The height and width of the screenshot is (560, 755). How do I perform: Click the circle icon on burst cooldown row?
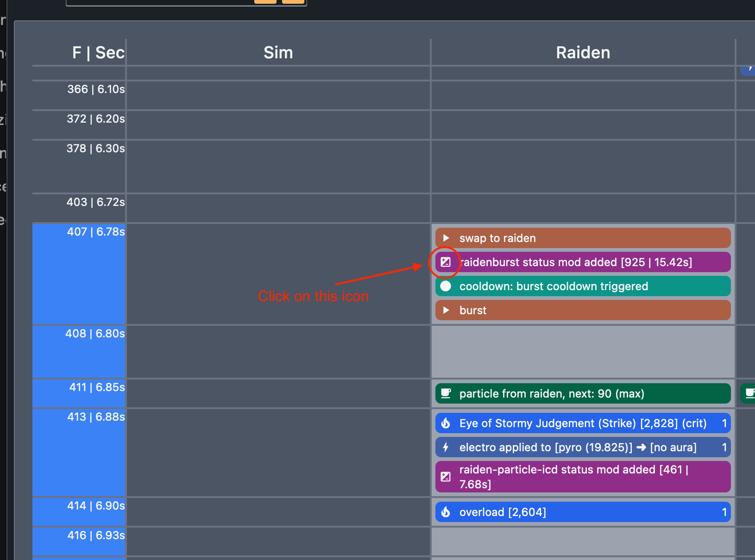point(446,286)
